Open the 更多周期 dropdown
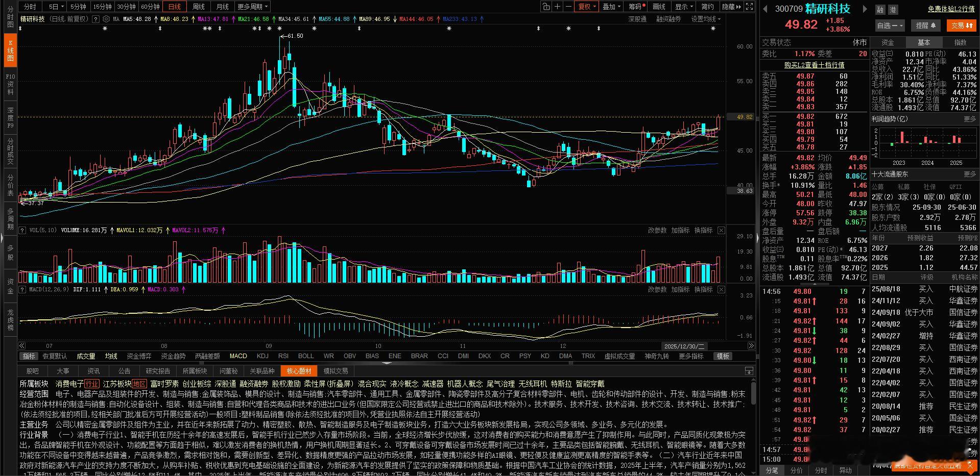This screenshot has height=476, width=980. pyautogui.click(x=252, y=7)
